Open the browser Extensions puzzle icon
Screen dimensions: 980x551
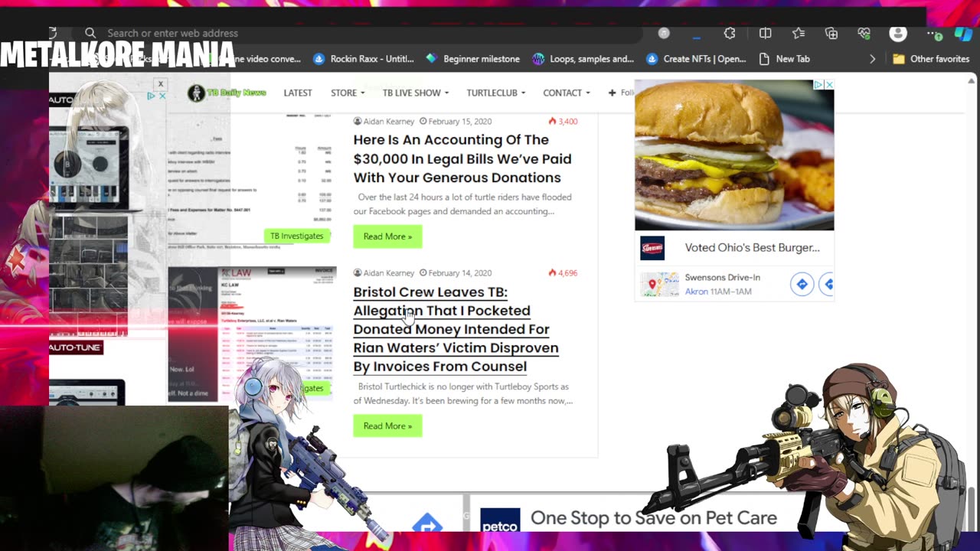click(730, 34)
